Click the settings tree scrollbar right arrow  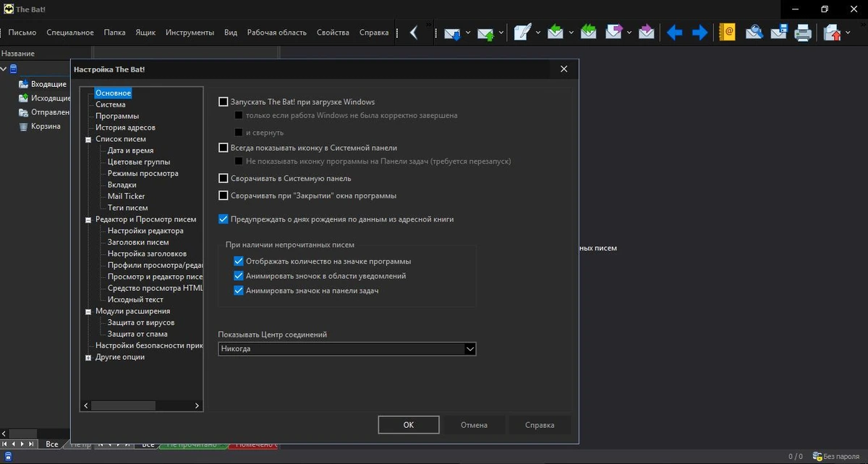(198, 406)
